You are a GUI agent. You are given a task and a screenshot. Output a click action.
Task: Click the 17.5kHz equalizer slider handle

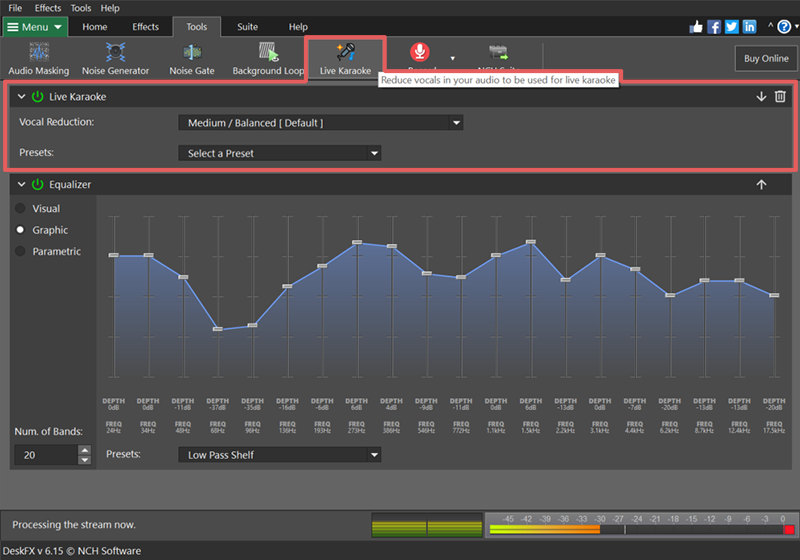(774, 295)
